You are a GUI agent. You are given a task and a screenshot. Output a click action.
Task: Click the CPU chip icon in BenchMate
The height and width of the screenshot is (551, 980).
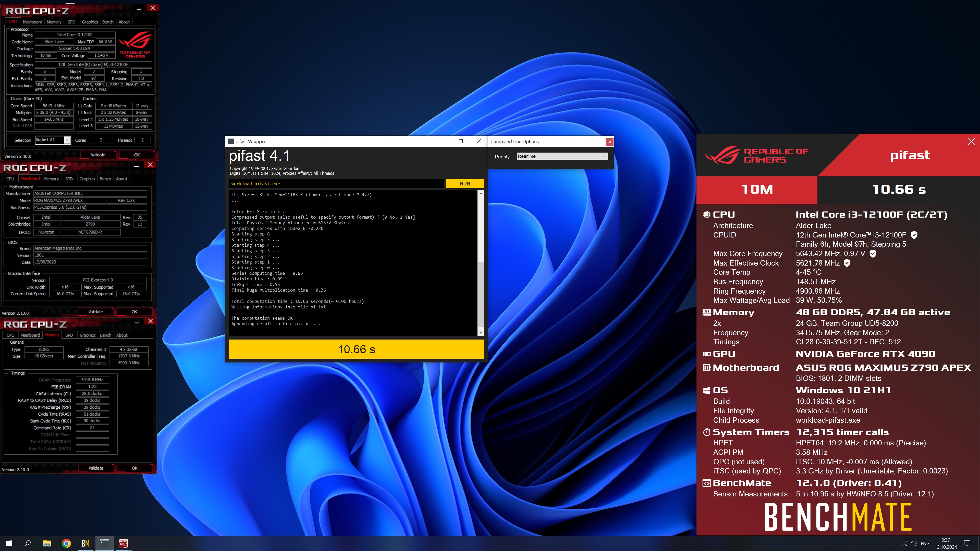coord(706,215)
